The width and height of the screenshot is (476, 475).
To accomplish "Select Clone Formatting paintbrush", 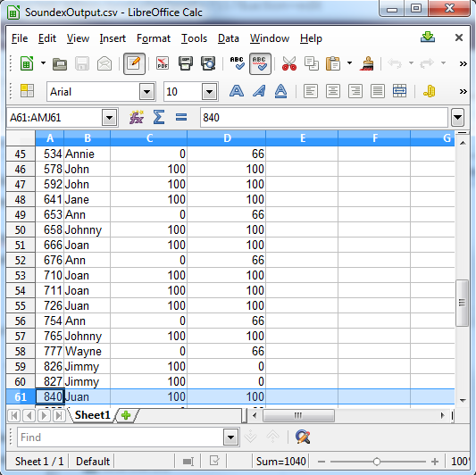I will click(x=367, y=63).
